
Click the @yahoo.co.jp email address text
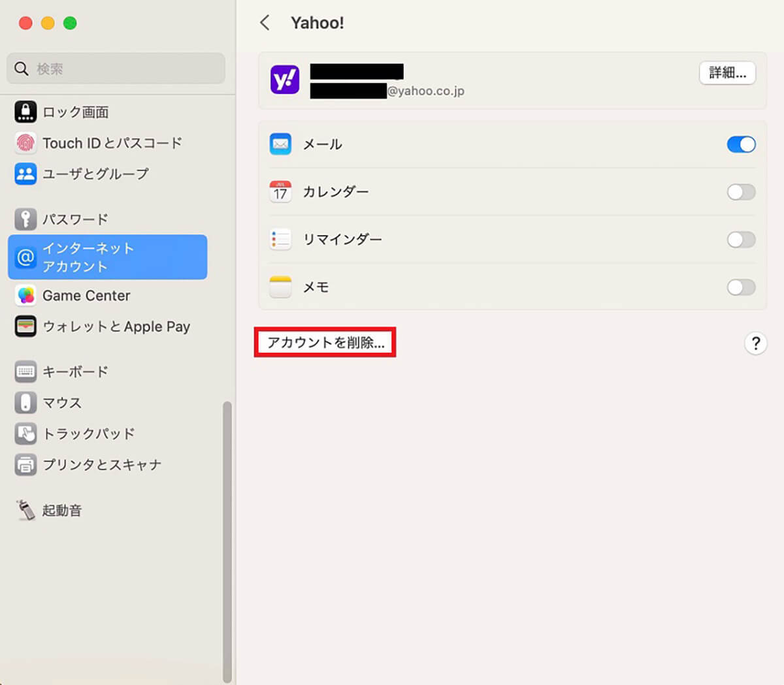click(x=426, y=91)
